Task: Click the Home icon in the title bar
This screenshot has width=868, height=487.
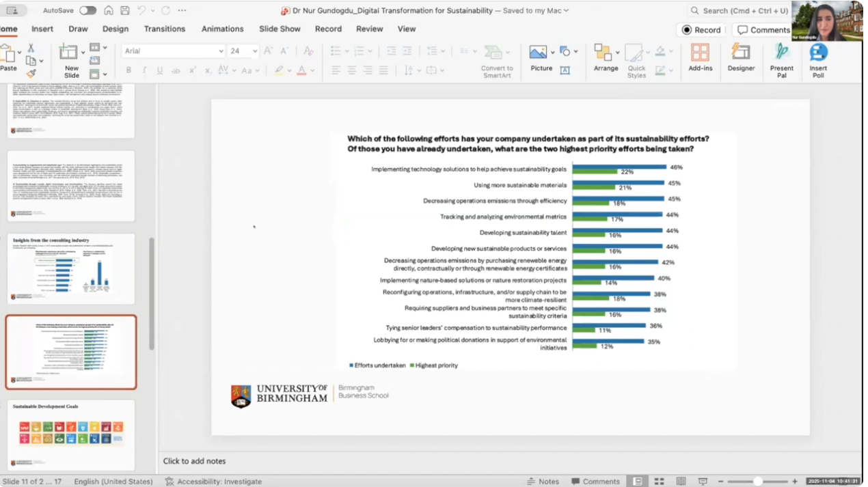Action: click(x=109, y=10)
